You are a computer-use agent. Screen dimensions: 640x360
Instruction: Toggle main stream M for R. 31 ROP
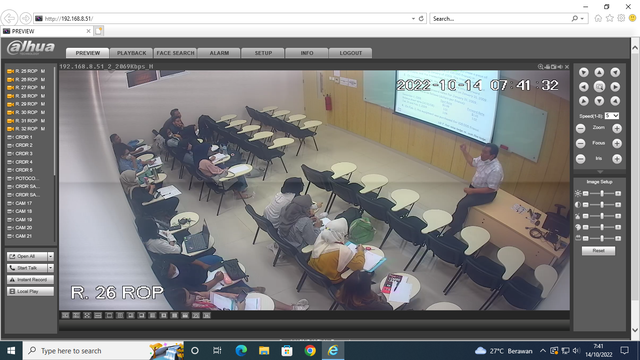click(43, 120)
